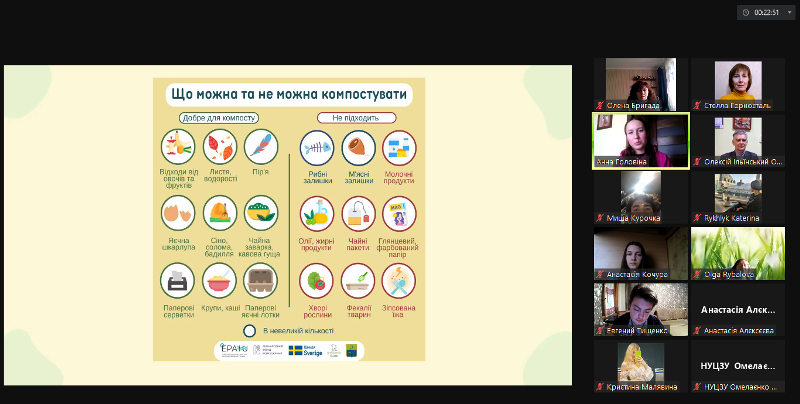Select Анна Головіна's active speaker video

coord(641,140)
